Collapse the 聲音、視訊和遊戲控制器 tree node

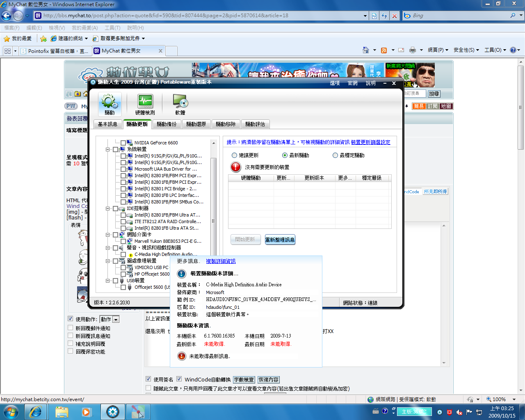point(108,248)
